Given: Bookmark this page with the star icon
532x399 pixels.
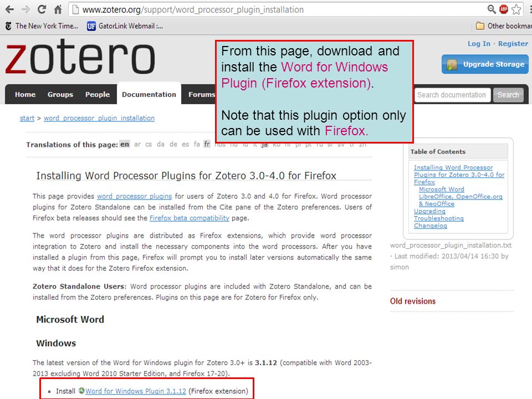Looking at the screenshot, I should (516, 9).
